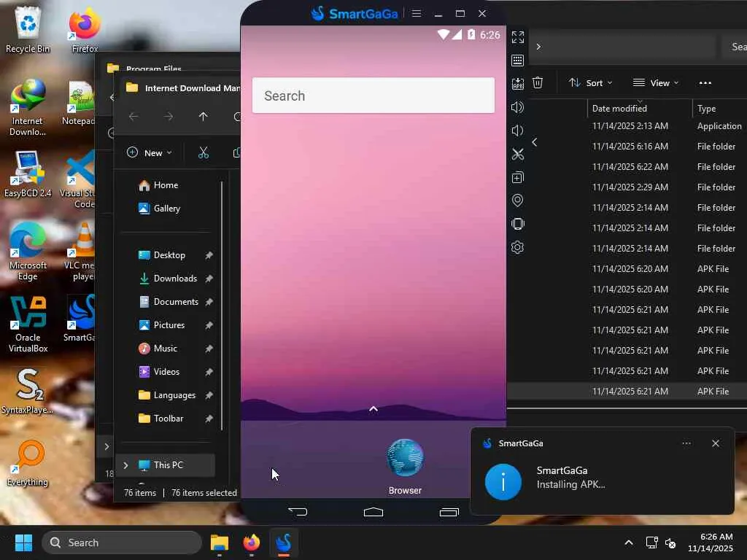Screen dimensions: 747x560
Task: Open the See more ellipsis in File Explorer
Action: click(705, 83)
